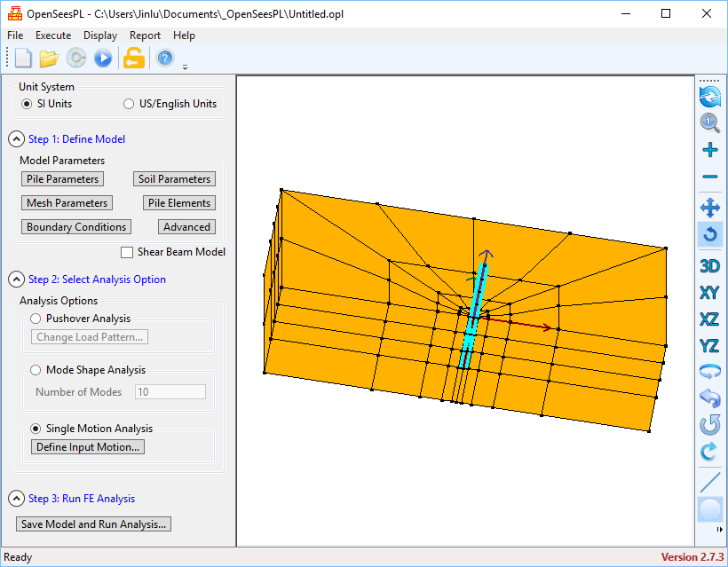Viewport: 728px width, 567px height.
Task: Collapse Step 1: Define Model section
Action: pyautogui.click(x=16, y=139)
